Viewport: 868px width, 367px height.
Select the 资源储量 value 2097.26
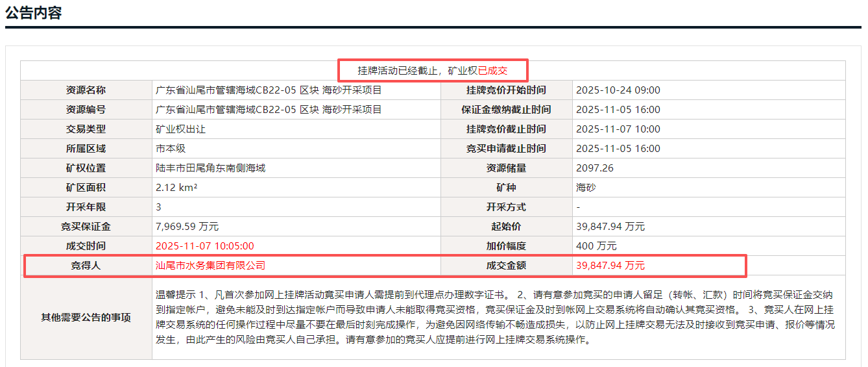[594, 168]
